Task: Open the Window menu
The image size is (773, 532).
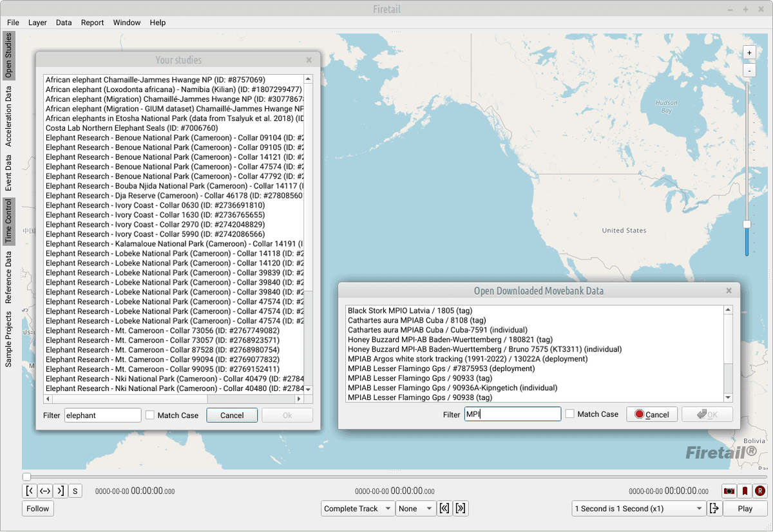Action: [127, 23]
